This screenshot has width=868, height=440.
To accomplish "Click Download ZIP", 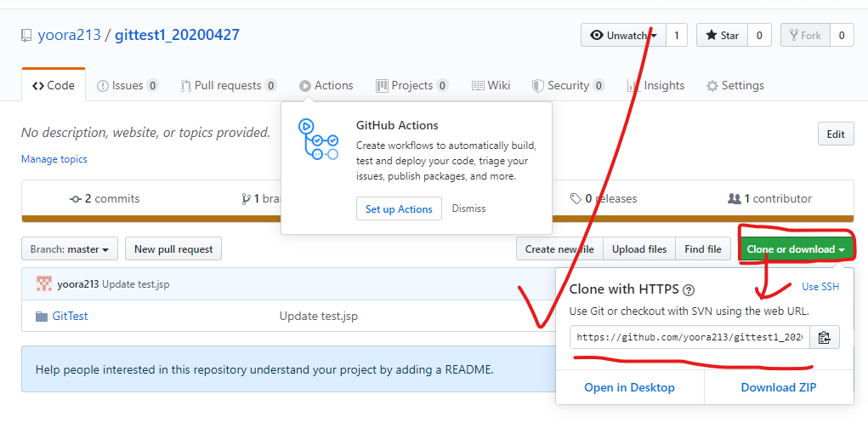I will click(779, 387).
